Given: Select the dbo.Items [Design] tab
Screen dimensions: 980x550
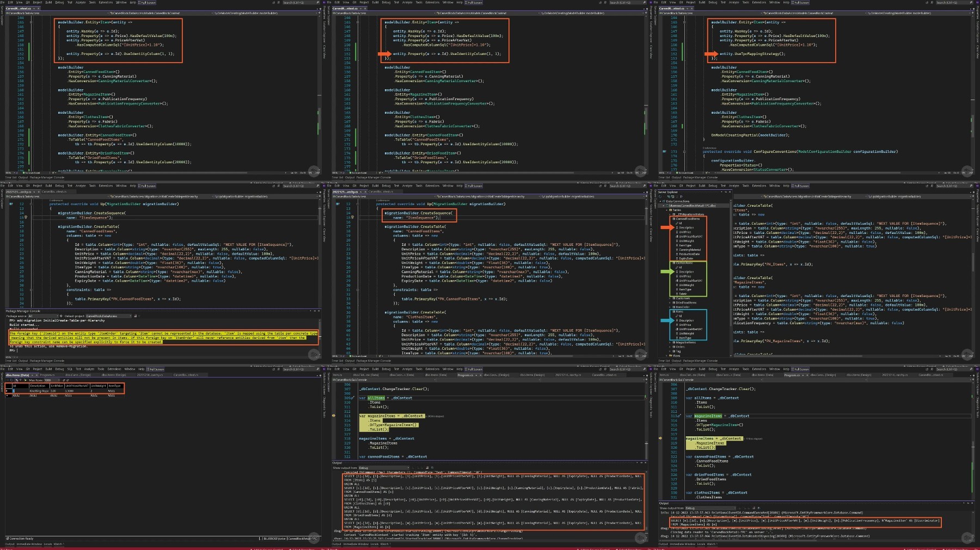Looking at the screenshot, I should coord(114,375).
